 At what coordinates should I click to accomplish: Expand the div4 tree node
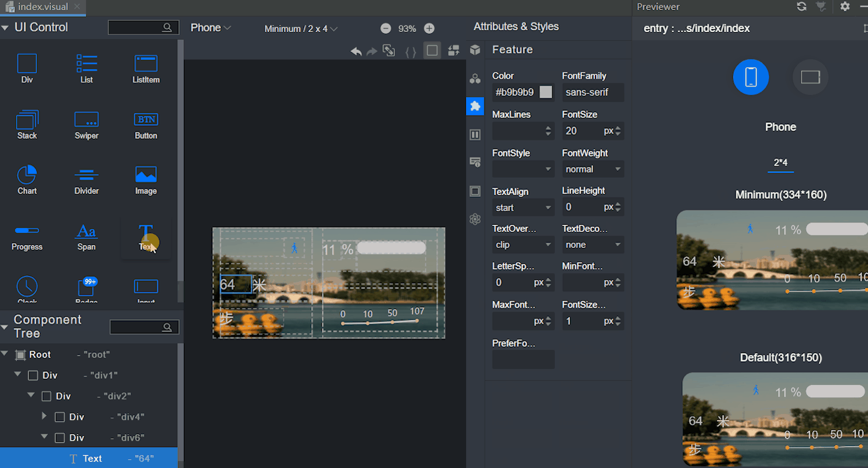point(44,416)
